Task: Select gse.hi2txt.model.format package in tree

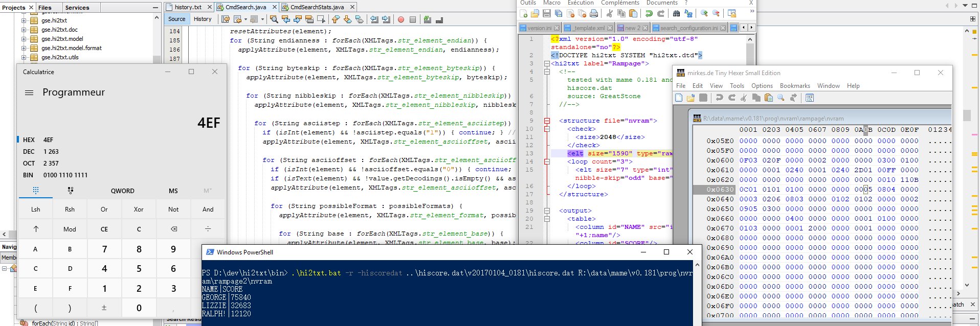Action: coord(72,48)
